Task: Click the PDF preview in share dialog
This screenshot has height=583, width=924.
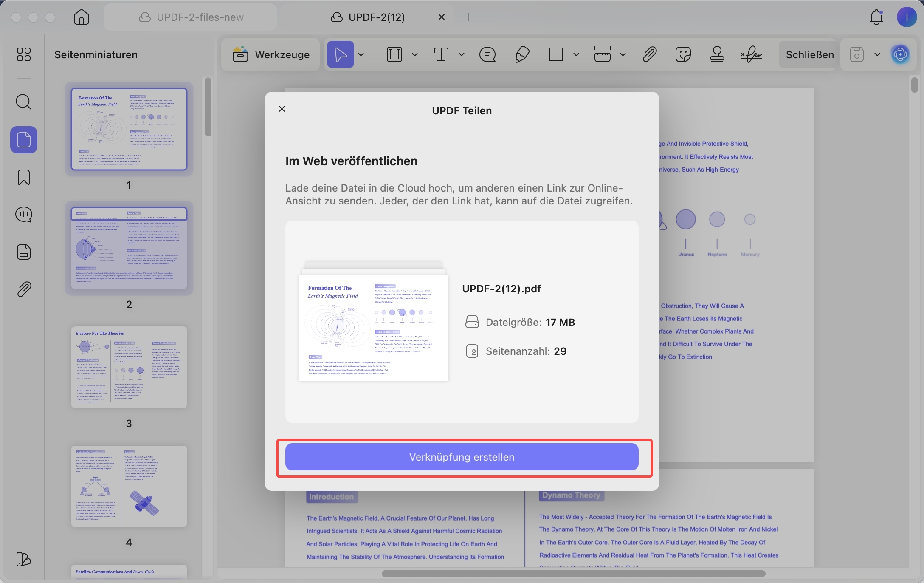Action: [374, 328]
